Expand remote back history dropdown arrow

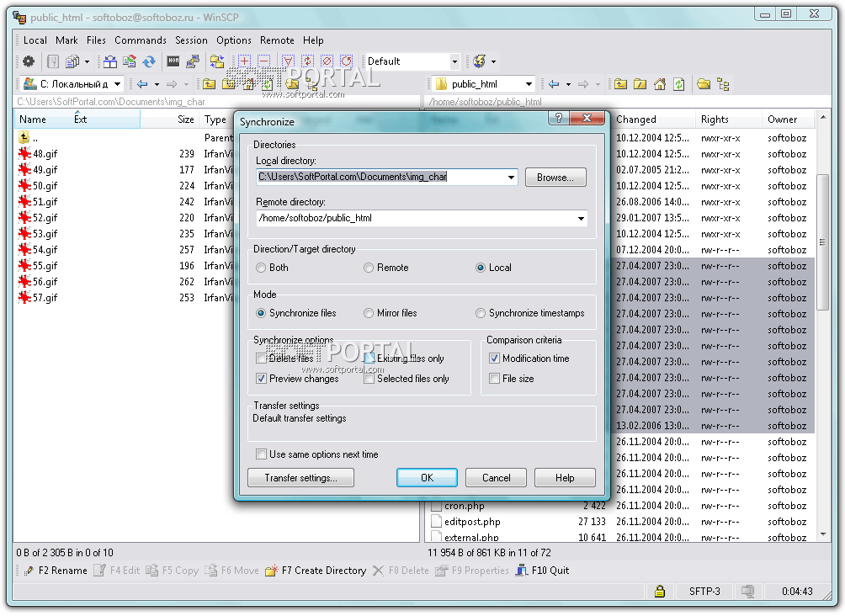coord(568,85)
